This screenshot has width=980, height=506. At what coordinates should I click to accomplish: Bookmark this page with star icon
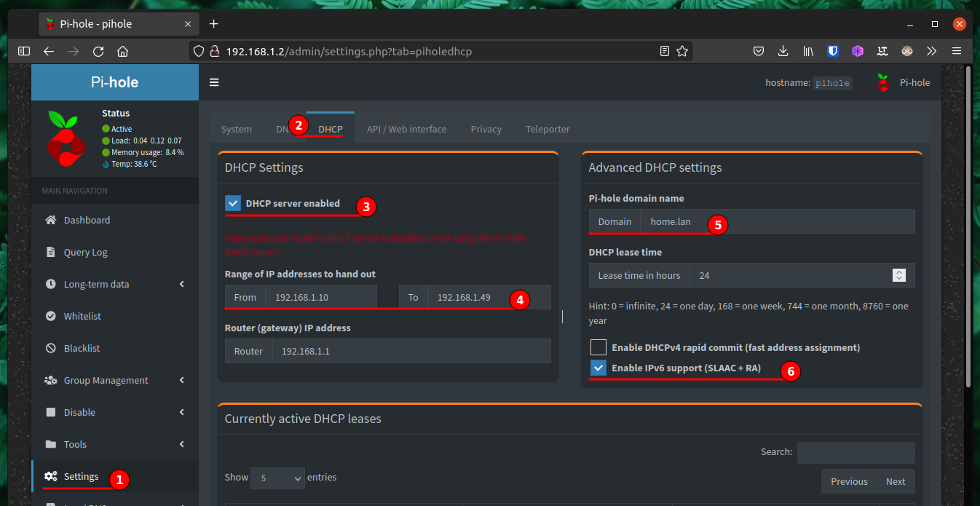point(682,51)
